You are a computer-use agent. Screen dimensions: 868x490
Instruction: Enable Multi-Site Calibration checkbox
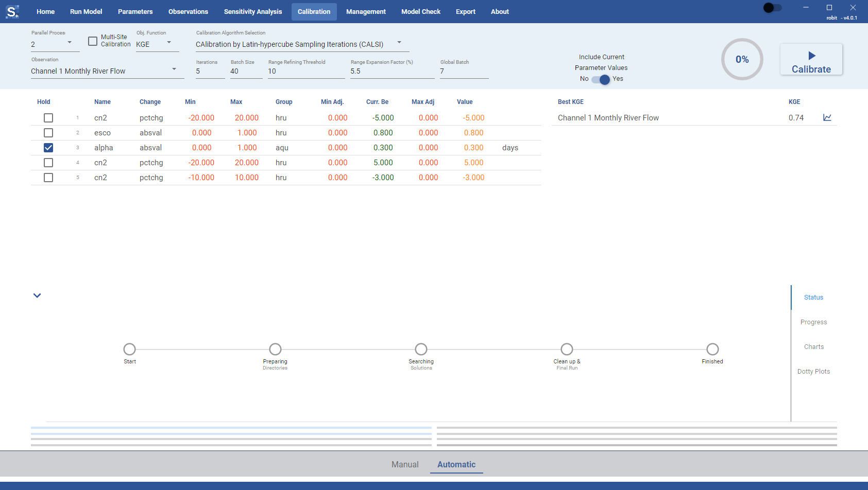coord(93,41)
